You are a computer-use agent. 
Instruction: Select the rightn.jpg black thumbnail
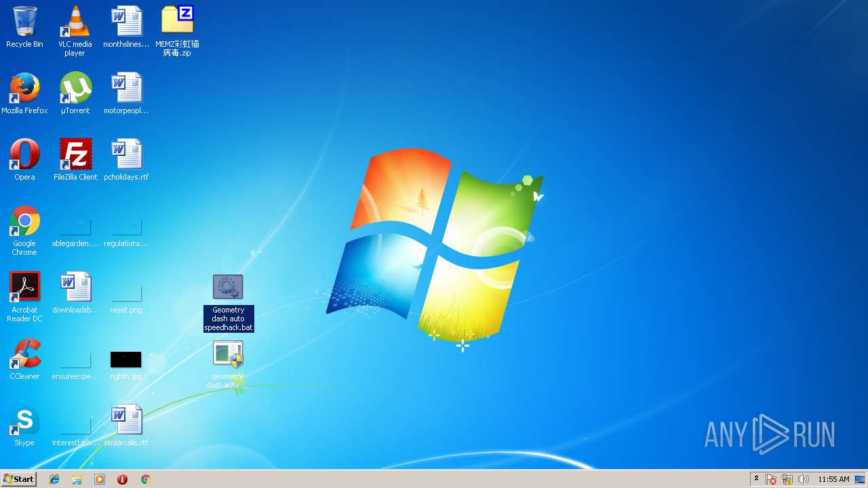pyautogui.click(x=126, y=359)
